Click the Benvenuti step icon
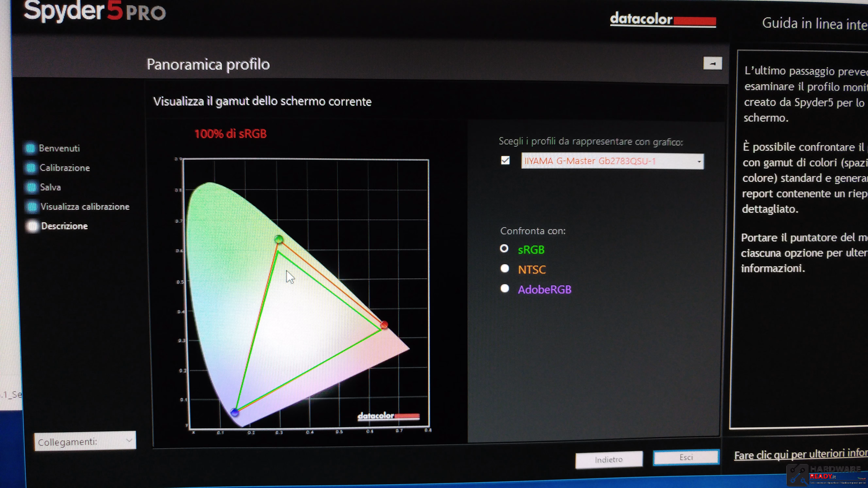 click(30, 148)
